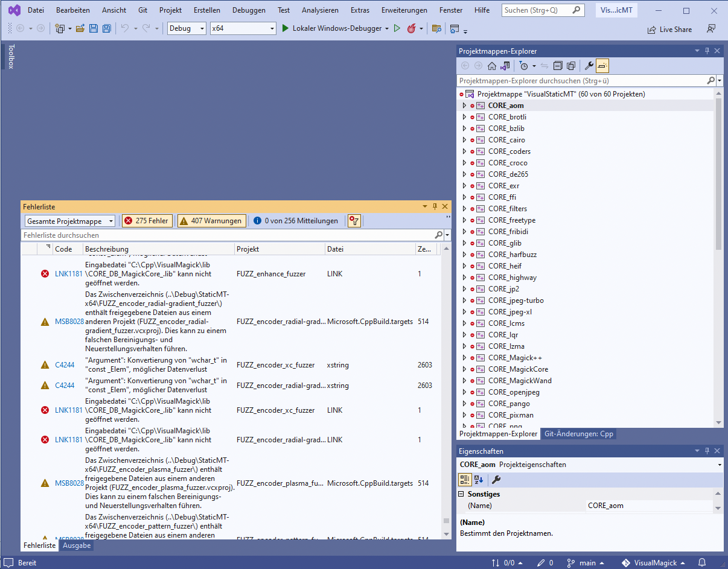Viewport: 728px width, 569px height.
Task: Click the New Project toolbar icon
Action: 59,28
